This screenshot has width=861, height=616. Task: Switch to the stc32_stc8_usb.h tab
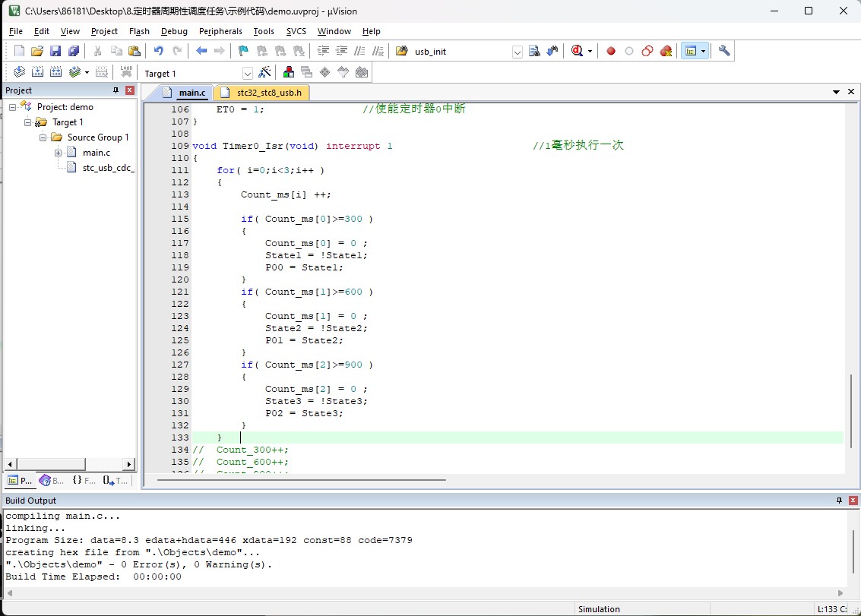pos(262,93)
